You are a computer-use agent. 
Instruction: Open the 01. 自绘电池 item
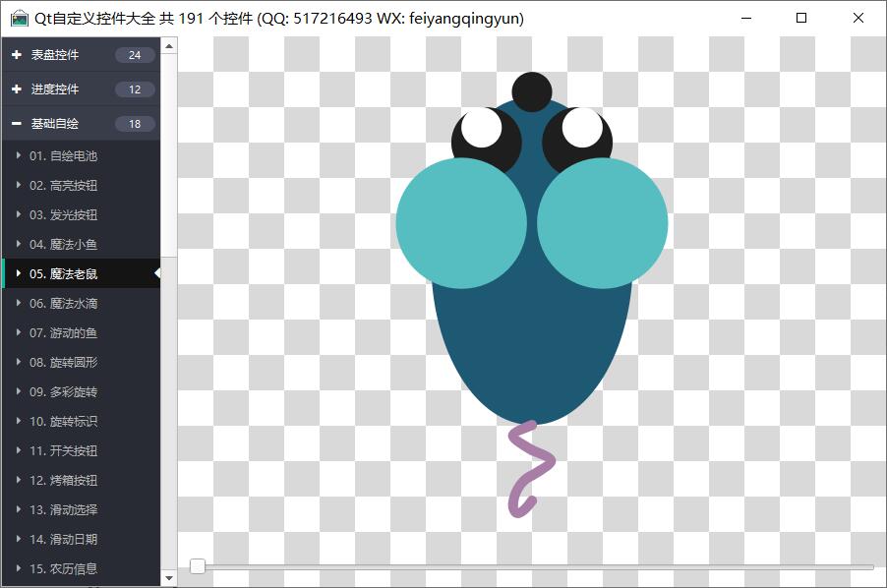click(x=63, y=155)
